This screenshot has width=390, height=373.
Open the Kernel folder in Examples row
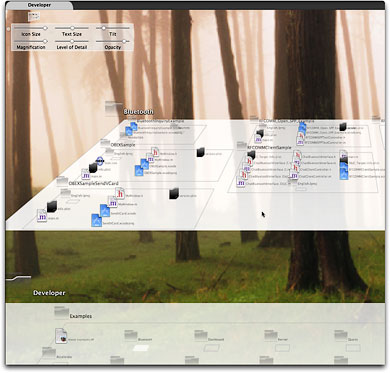pyautogui.click(x=271, y=336)
